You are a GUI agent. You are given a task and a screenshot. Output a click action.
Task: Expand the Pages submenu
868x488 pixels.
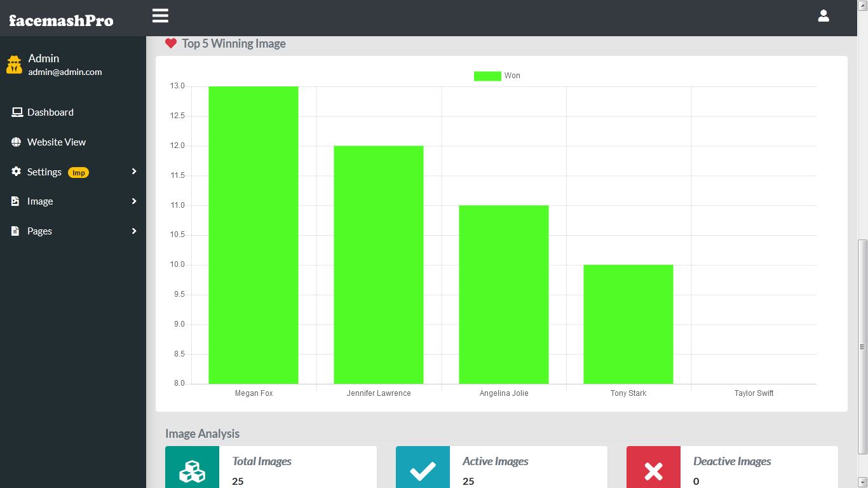click(133, 231)
